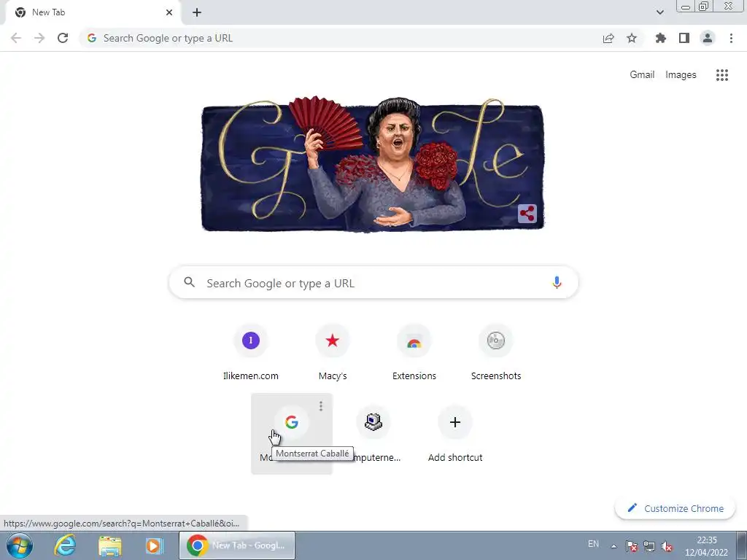Image resolution: width=747 pixels, height=560 pixels.
Task: Open the taskbar clock showing 22:35
Action: click(x=706, y=546)
